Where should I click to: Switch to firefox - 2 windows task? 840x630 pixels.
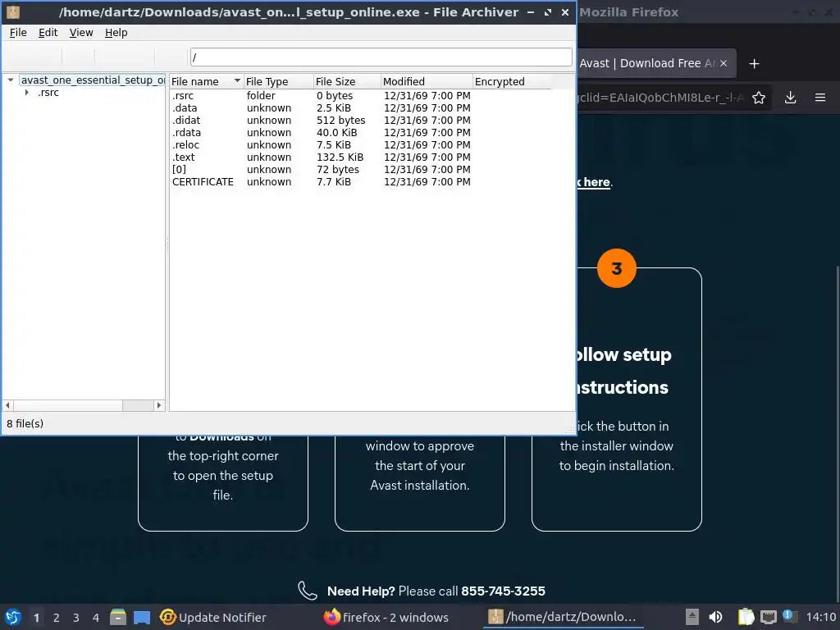(386, 617)
